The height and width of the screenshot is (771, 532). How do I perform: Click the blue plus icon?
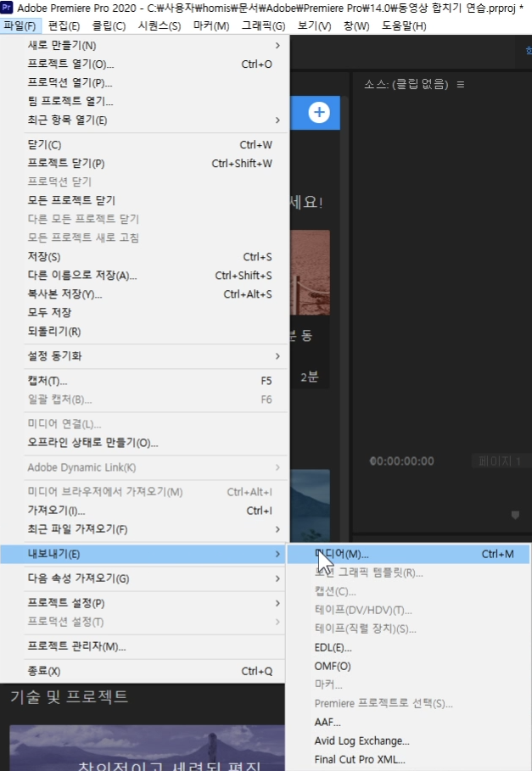click(x=319, y=112)
